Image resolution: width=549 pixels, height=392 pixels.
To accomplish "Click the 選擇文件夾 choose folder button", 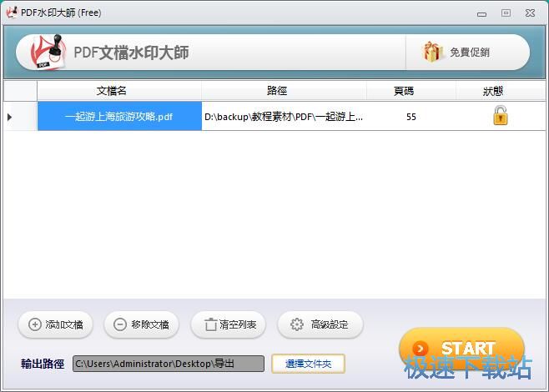I will tap(308, 364).
